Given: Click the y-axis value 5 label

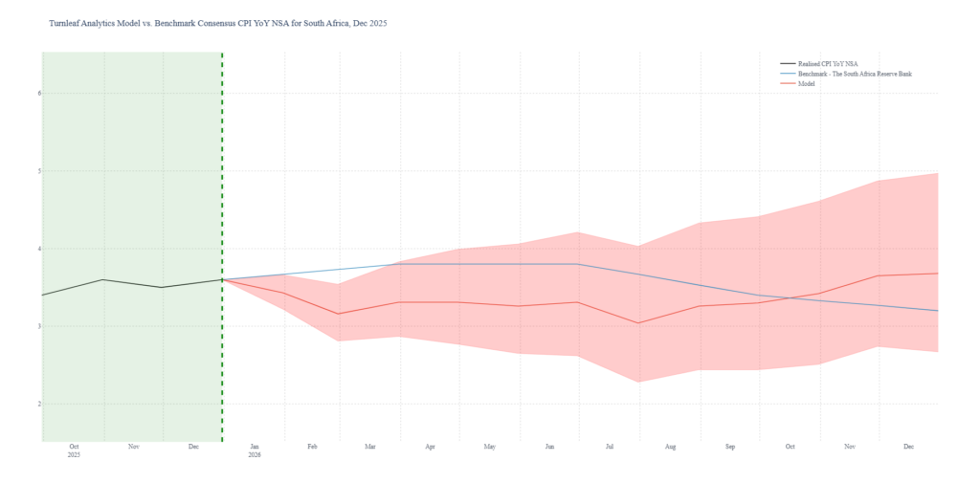Looking at the screenshot, I should (39, 171).
